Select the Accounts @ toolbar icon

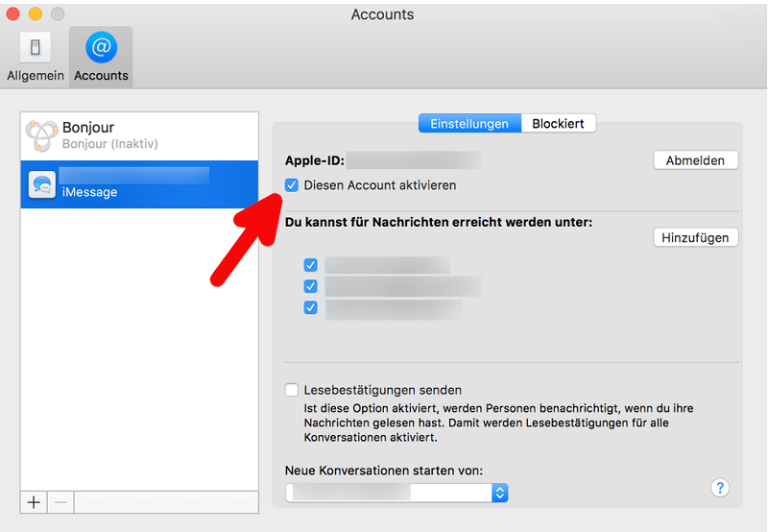[x=101, y=58]
